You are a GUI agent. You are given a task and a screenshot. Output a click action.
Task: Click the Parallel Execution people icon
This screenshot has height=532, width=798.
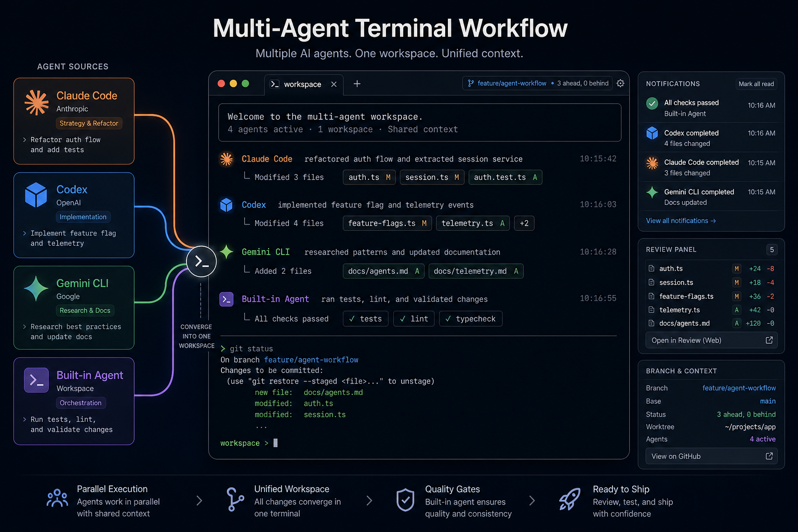(x=57, y=499)
